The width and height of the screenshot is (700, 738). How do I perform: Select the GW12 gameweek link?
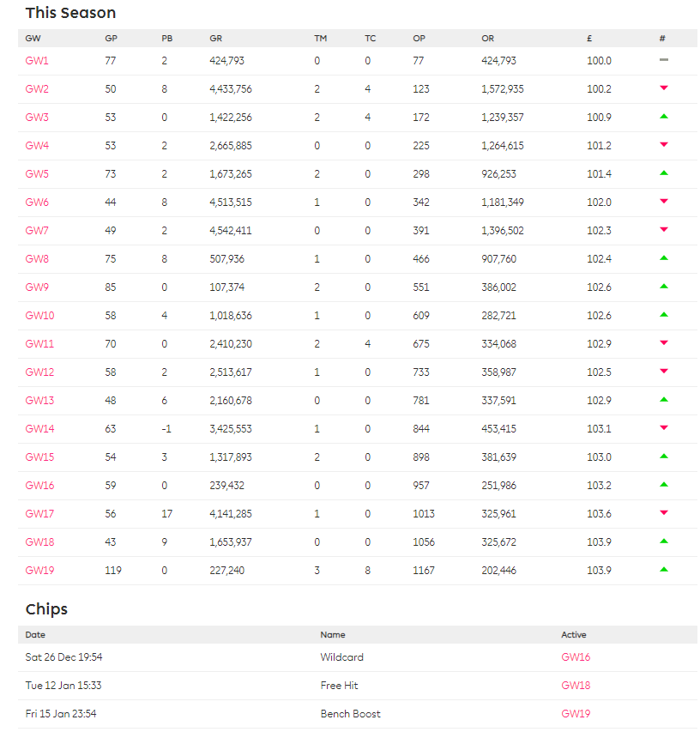(39, 372)
